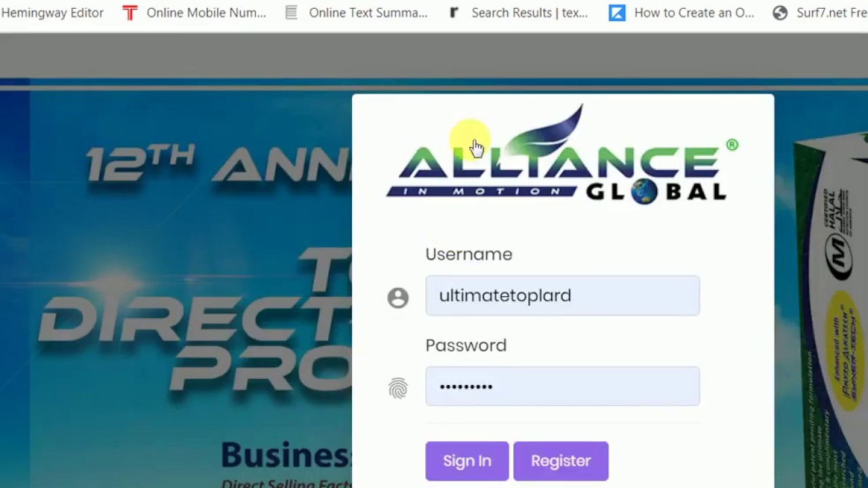Click the 12th Anniversary banner image

pyautogui.click(x=176, y=285)
